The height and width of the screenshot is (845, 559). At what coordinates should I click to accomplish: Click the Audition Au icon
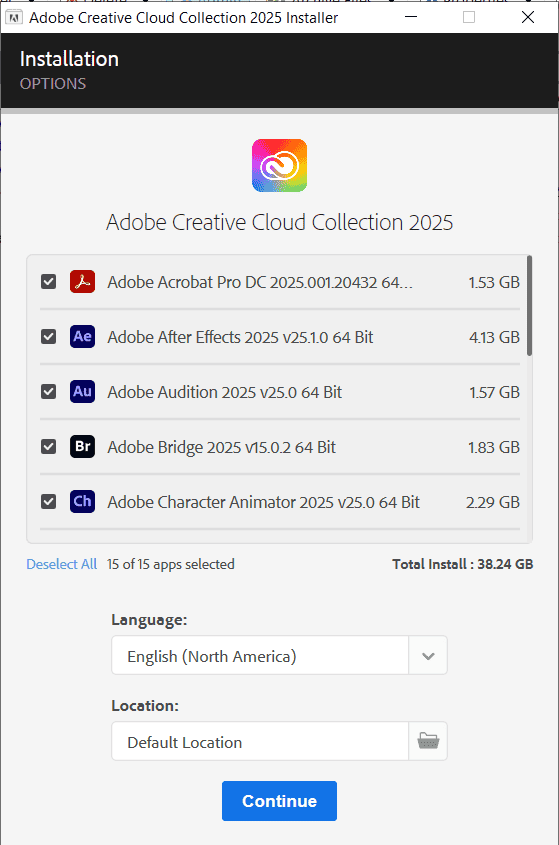(x=82, y=392)
